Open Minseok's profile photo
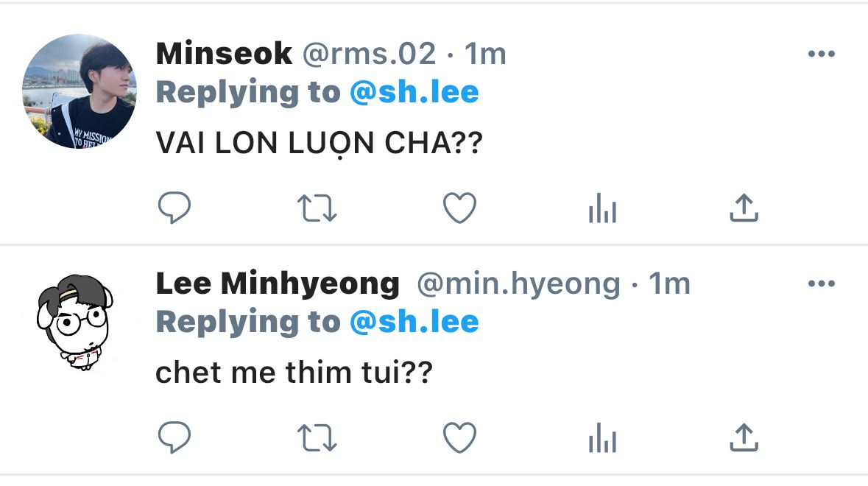Screen dimensions: 868x486 80,91
